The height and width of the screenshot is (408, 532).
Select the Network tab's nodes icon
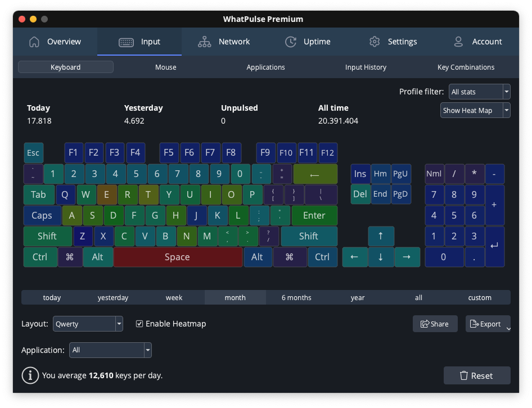click(x=205, y=42)
